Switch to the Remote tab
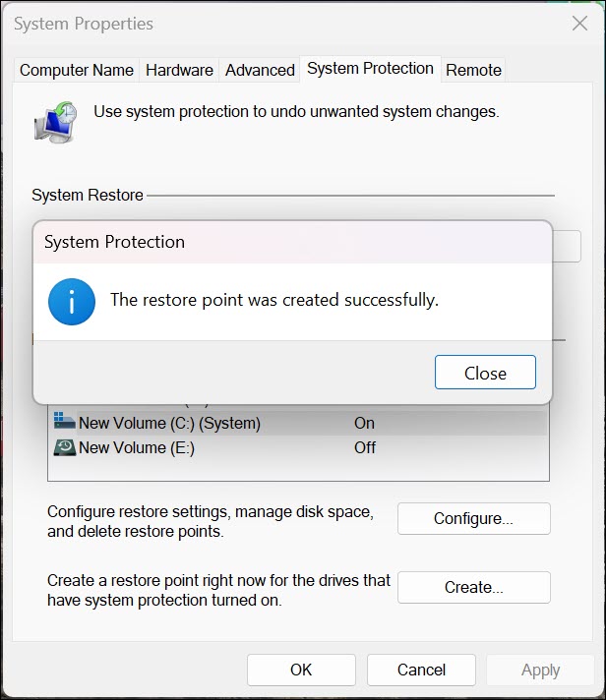Screen dimensions: 606x700 473,70
